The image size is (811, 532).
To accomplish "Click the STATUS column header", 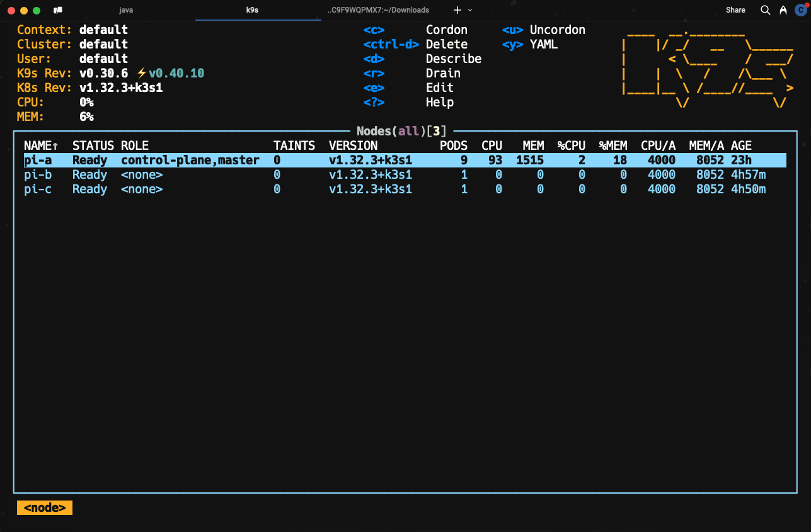I will pos(93,145).
